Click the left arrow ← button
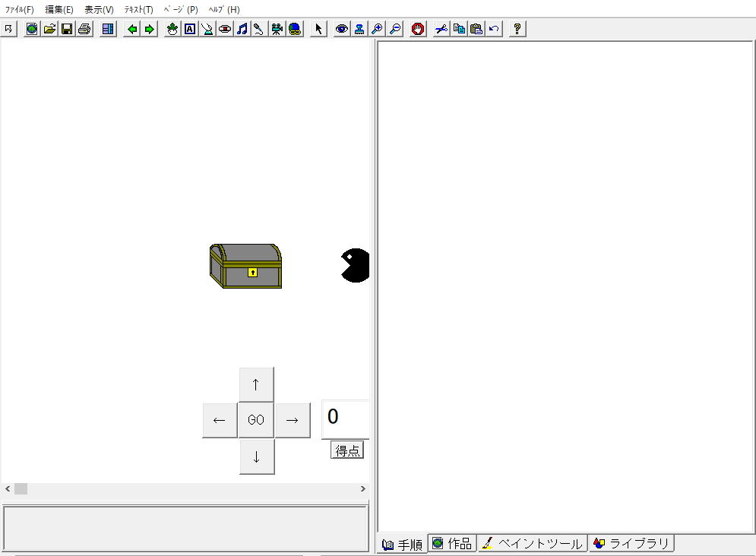The image size is (756, 556). tap(220, 420)
